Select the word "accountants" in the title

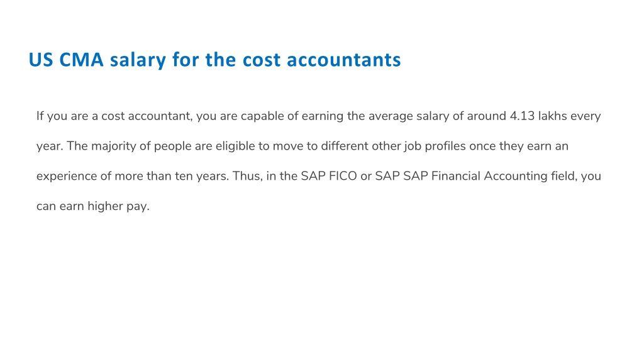pos(344,60)
